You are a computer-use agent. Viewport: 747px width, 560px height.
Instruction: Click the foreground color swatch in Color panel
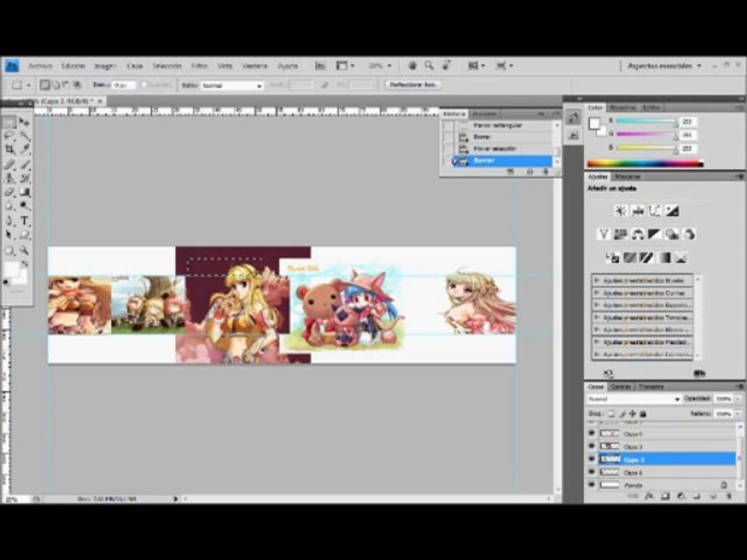(594, 124)
